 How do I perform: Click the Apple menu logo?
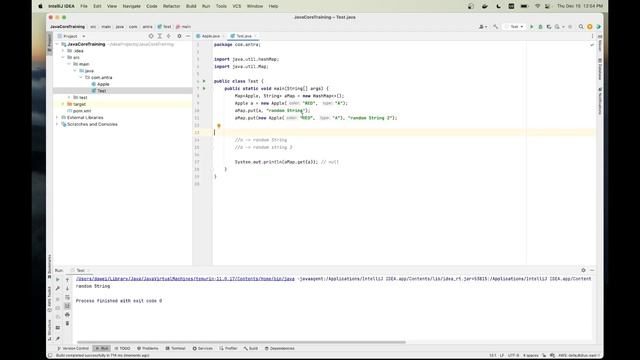40,6
